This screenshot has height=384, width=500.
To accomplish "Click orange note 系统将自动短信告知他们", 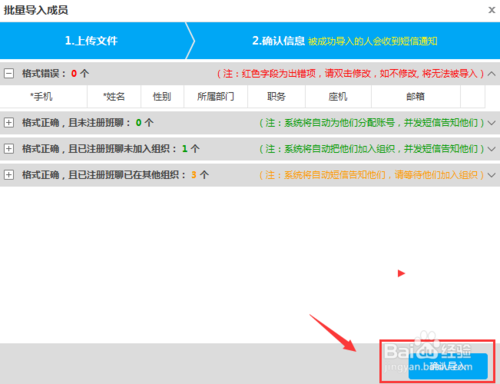I will pyautogui.click(x=372, y=175).
